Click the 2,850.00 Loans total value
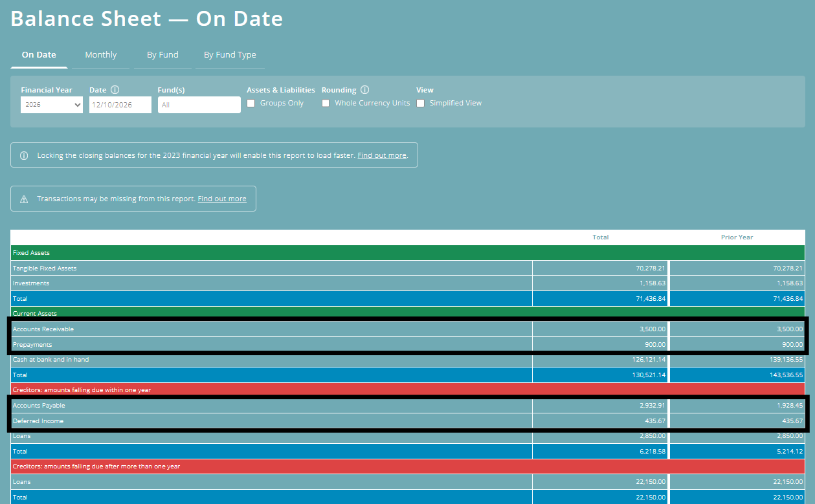This screenshot has height=504, width=815. (652, 436)
